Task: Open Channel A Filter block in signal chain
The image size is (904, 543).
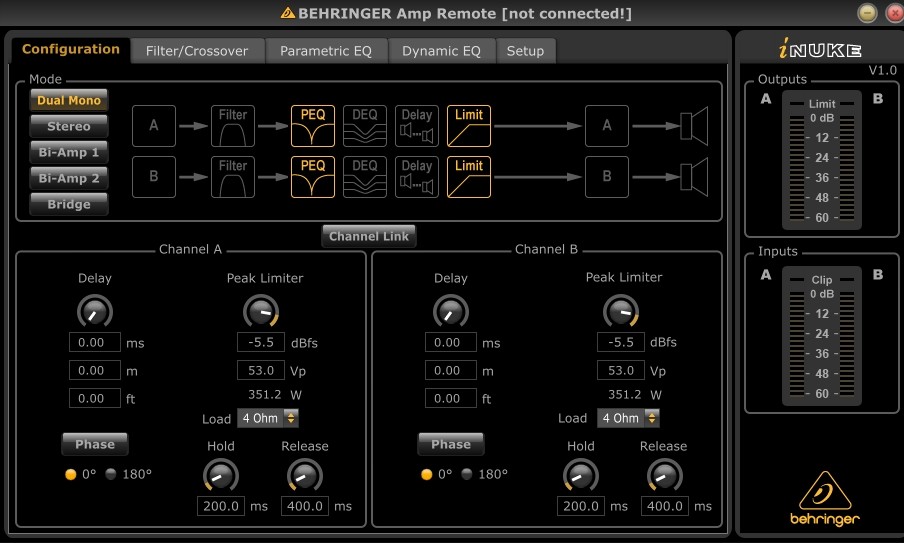Action: tap(232, 126)
